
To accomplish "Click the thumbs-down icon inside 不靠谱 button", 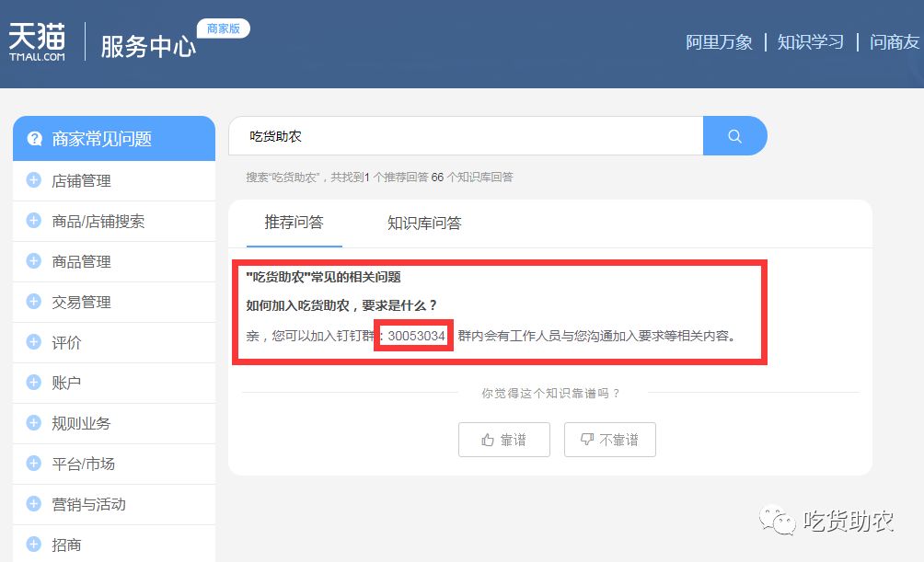I will (x=586, y=439).
